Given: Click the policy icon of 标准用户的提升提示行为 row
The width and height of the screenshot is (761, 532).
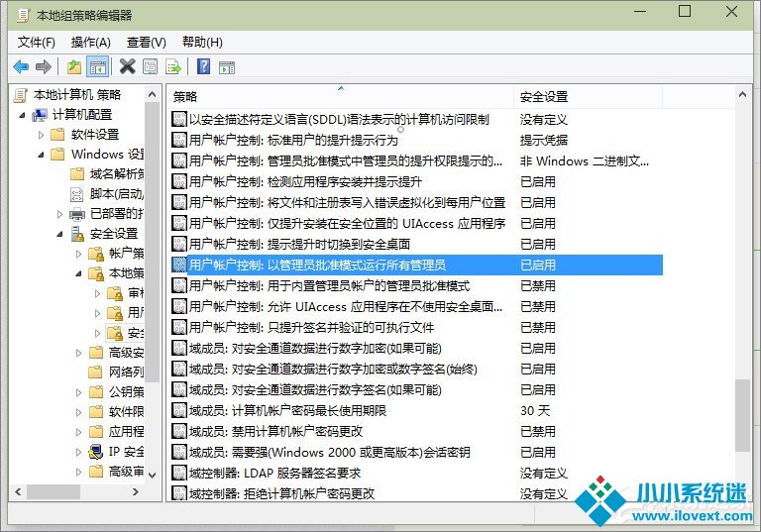Looking at the screenshot, I should [x=179, y=141].
